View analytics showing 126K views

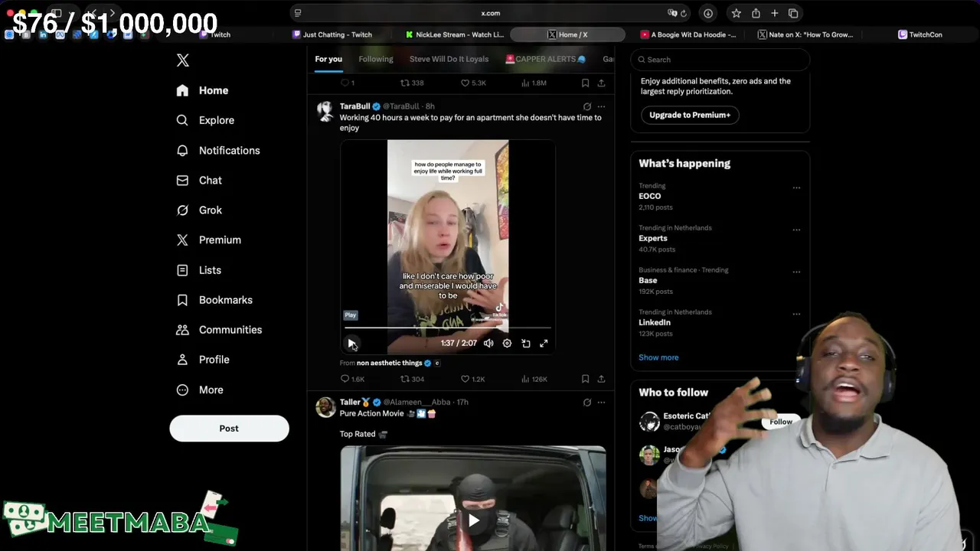[x=534, y=379]
